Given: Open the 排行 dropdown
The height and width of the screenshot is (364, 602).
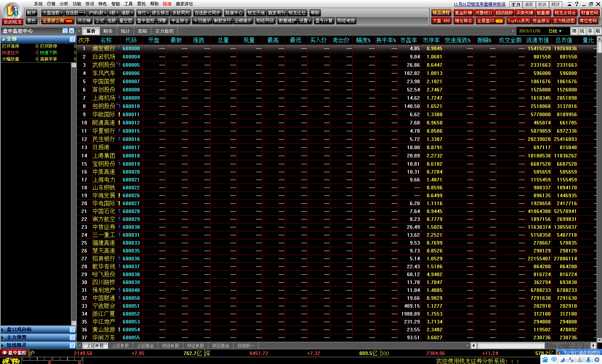Looking at the screenshot, I should tap(143, 13).
